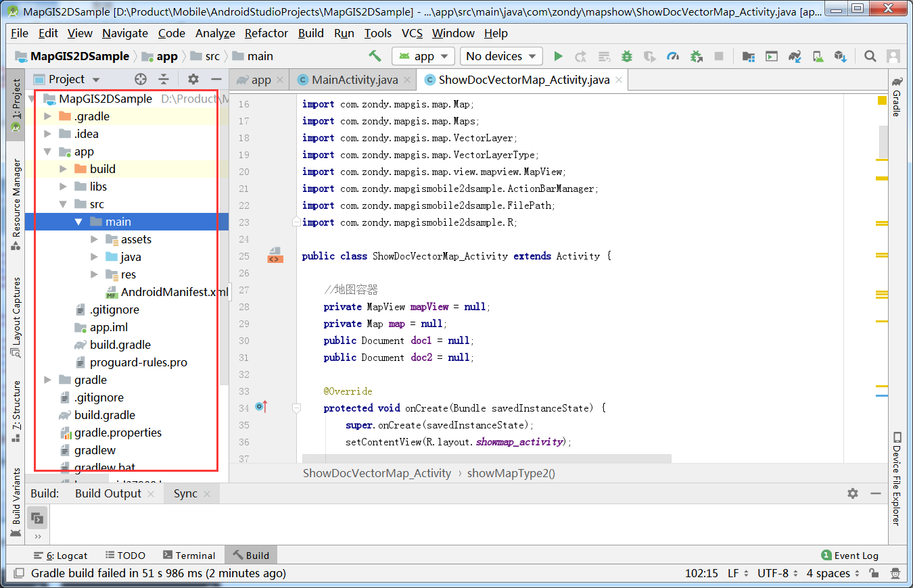Open Project panel settings gear

193,79
